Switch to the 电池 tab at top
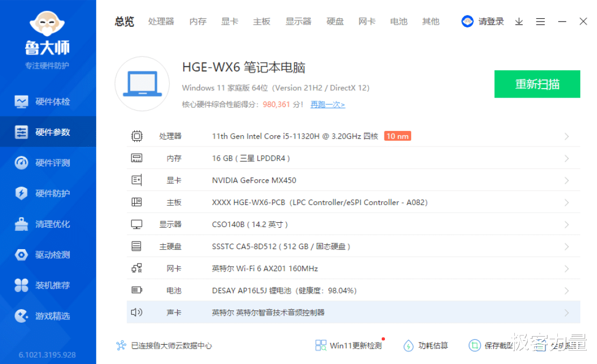 399,21
